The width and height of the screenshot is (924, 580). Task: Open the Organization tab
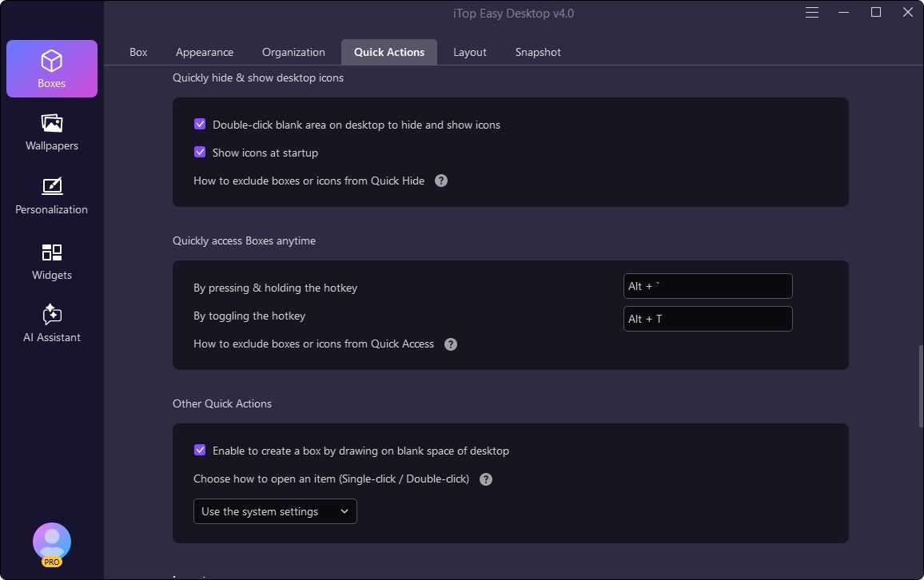pyautogui.click(x=293, y=52)
